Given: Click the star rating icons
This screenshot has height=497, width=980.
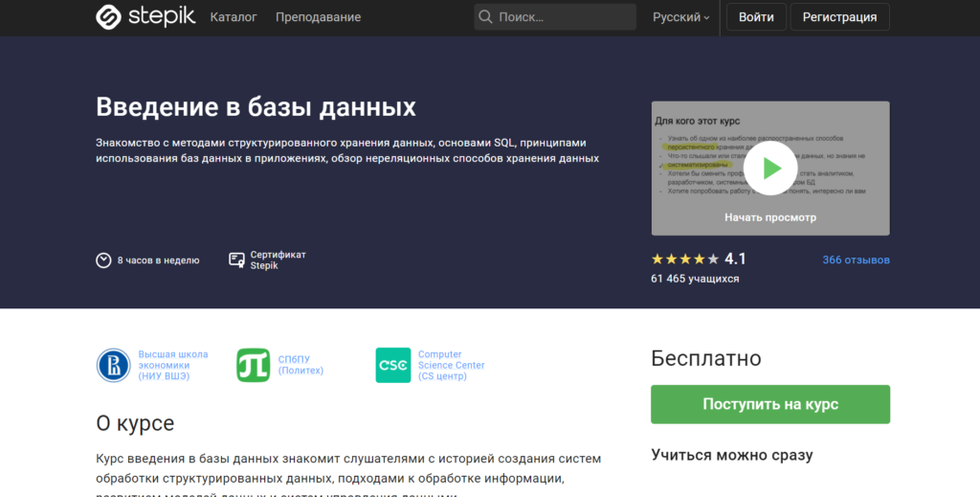Looking at the screenshot, I should [x=684, y=260].
